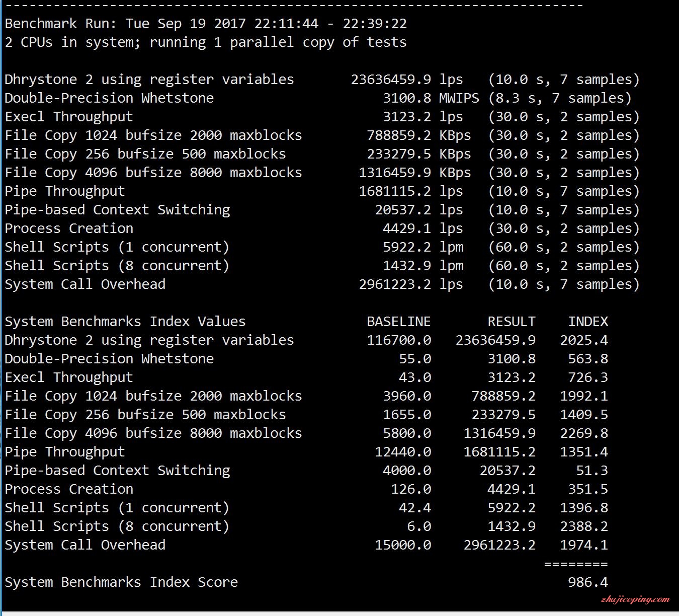Click 1316459.9 KBps file copy value
This screenshot has width=679, height=616.
[415, 173]
